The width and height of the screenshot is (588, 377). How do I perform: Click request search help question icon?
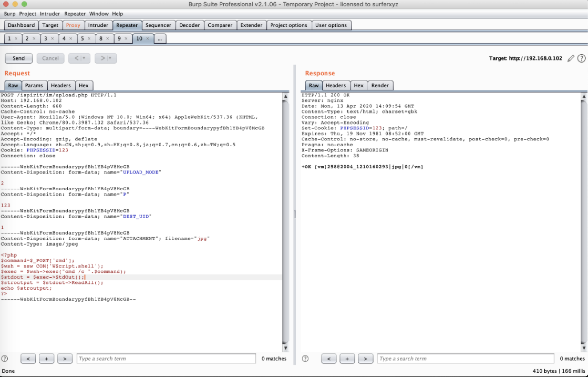[x=5, y=359]
